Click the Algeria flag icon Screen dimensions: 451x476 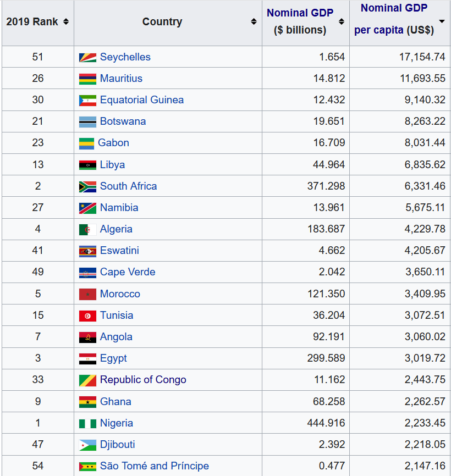pos(87,229)
